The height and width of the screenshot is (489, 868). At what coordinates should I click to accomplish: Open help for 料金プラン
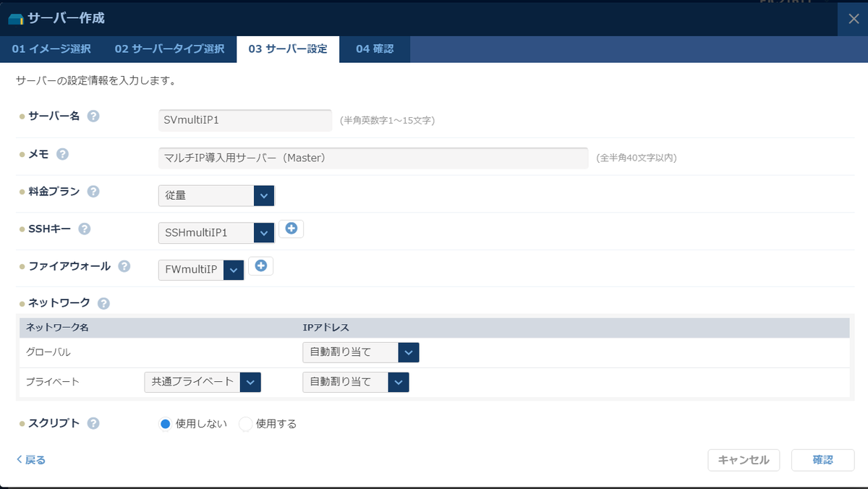(93, 192)
